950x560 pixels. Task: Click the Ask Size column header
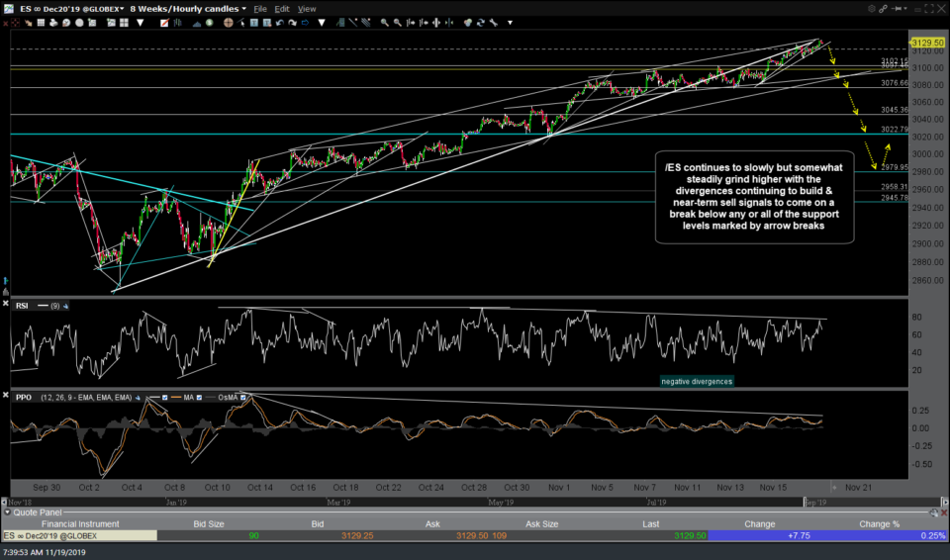click(541, 524)
